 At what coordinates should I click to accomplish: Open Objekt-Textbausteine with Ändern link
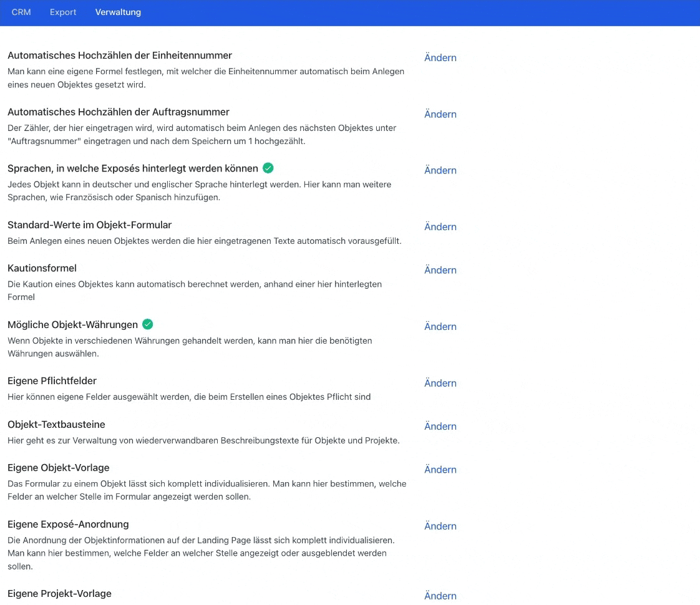[x=440, y=427]
